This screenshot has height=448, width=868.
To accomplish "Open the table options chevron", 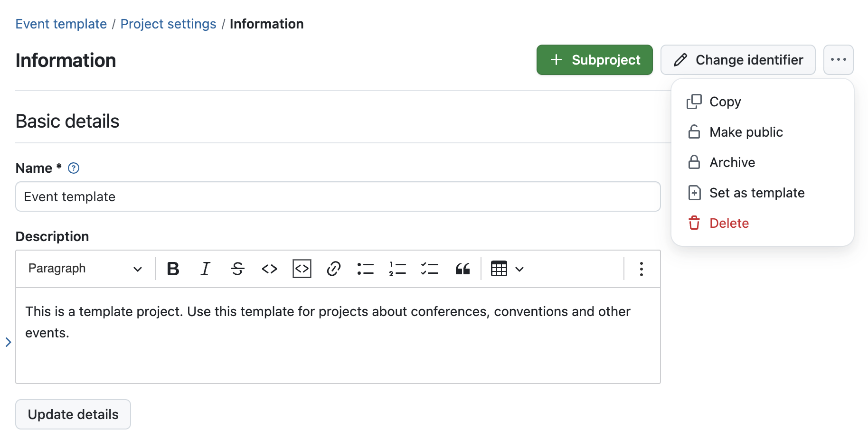I will click(519, 269).
